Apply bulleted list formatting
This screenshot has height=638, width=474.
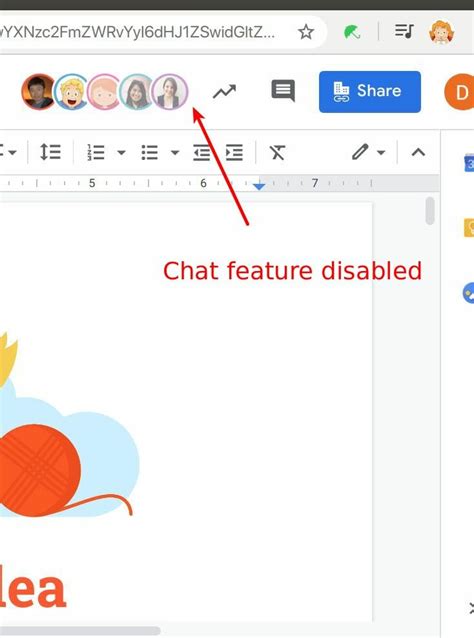coord(150,153)
